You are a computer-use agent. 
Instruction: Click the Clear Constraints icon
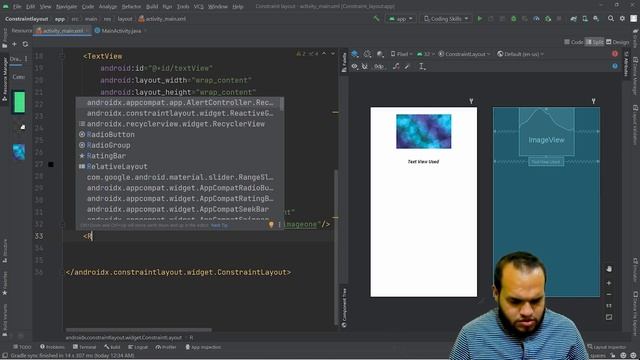tap(396, 67)
